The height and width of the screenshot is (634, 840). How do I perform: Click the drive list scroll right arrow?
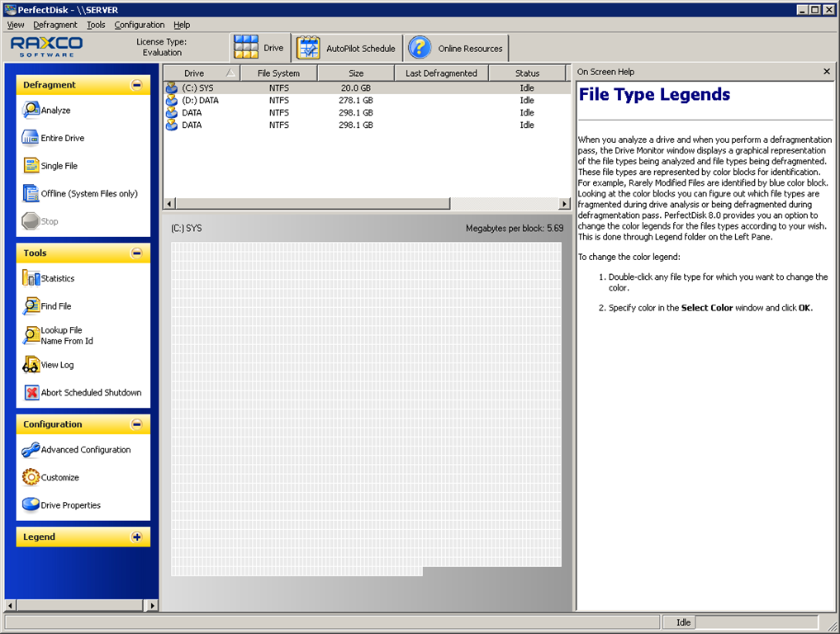[x=563, y=203]
